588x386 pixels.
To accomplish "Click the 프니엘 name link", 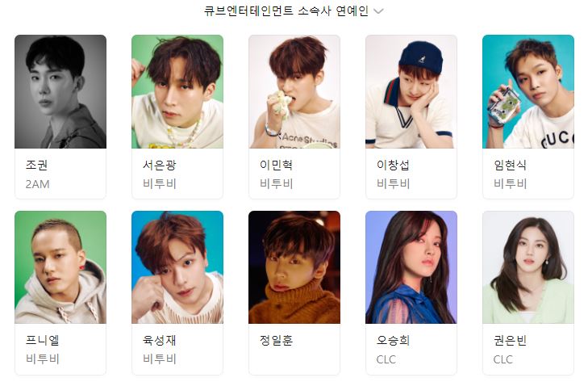I will [43, 340].
